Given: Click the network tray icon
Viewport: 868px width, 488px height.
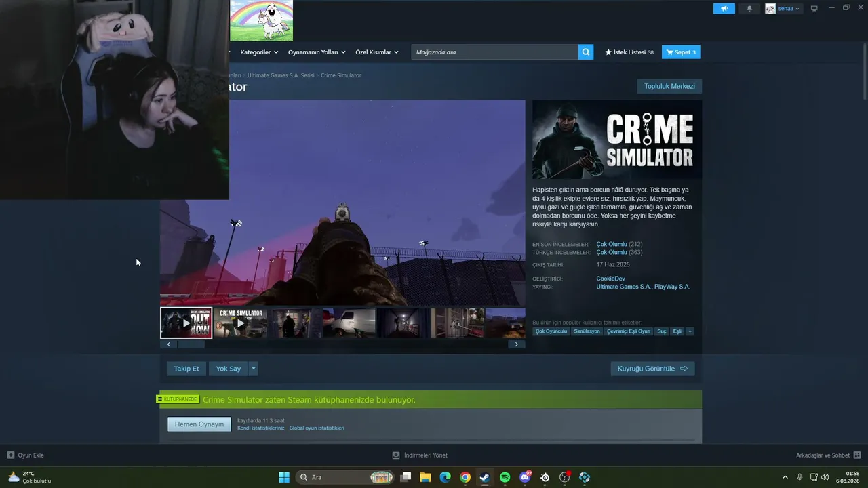Looking at the screenshot, I should pos(814,477).
